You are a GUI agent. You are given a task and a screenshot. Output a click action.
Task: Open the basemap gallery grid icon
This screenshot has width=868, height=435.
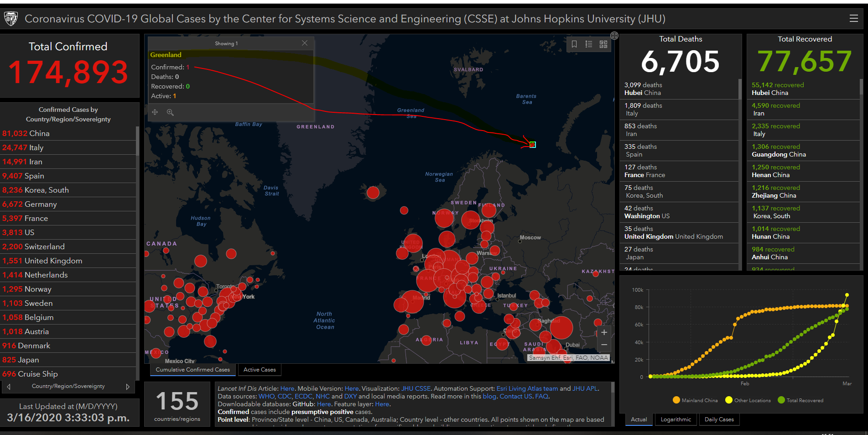pos(603,44)
